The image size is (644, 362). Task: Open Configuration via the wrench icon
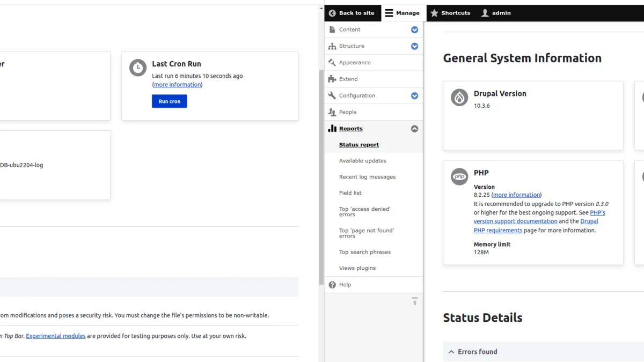pyautogui.click(x=332, y=95)
